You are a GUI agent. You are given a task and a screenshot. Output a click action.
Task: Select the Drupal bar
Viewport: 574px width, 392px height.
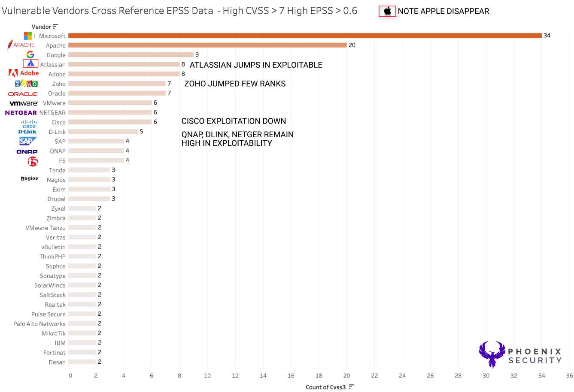tap(89, 199)
